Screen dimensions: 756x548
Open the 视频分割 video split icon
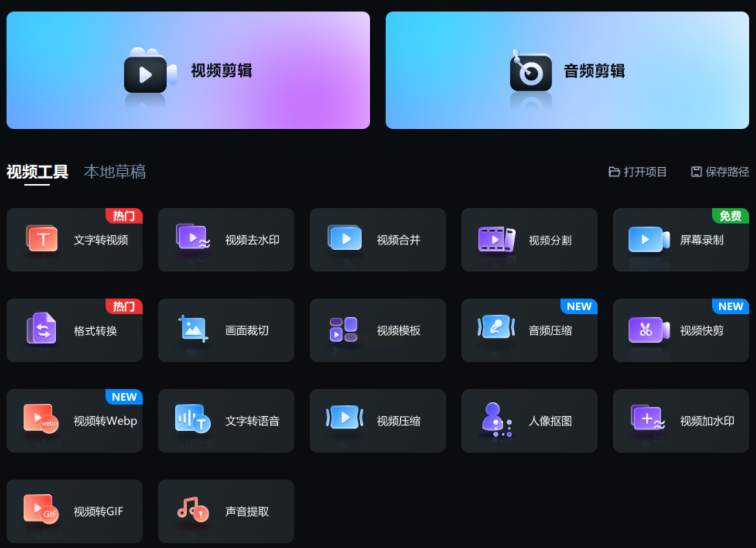tap(496, 239)
